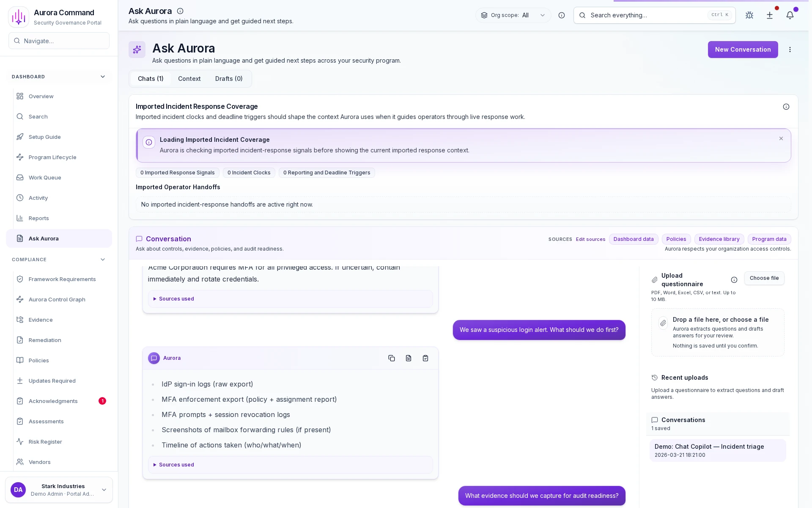Image resolution: width=812 pixels, height=508 pixels.
Task: Copy Aurora's response using the copy icon
Action: click(x=391, y=358)
